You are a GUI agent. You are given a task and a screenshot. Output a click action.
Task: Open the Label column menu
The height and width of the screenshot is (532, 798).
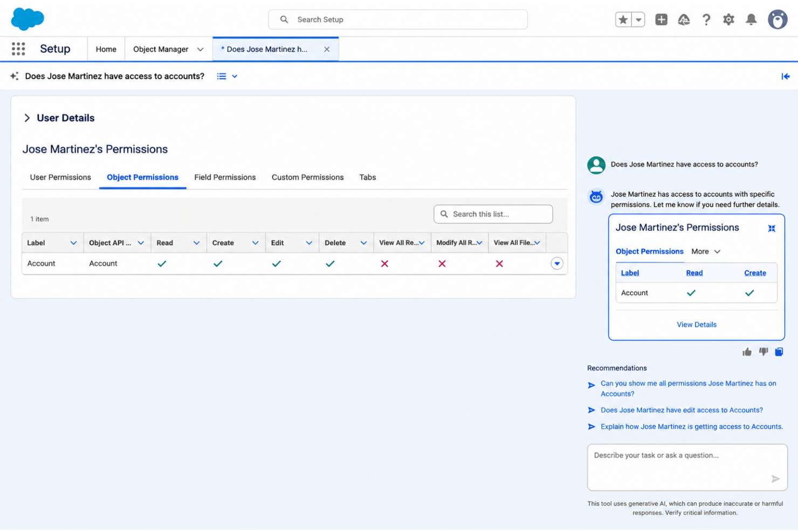73,243
